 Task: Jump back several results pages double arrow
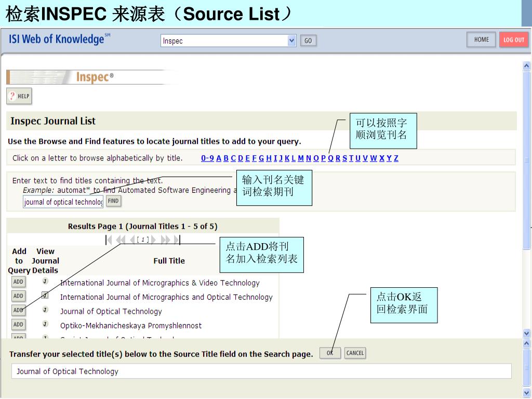click(121, 240)
